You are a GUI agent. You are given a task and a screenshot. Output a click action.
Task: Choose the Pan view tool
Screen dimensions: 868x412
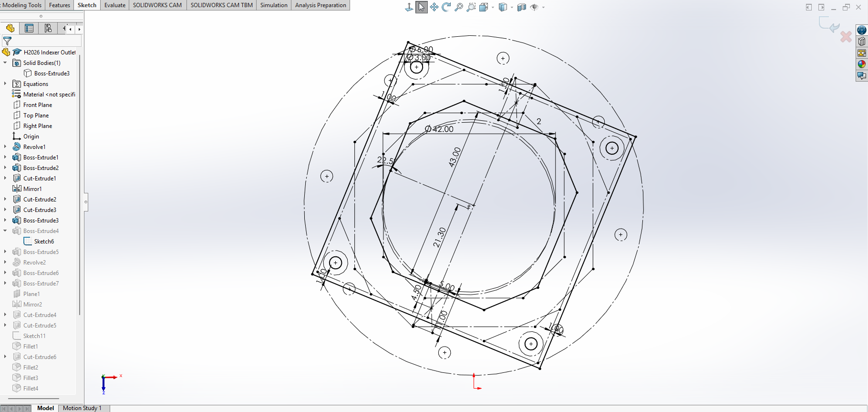pos(434,7)
